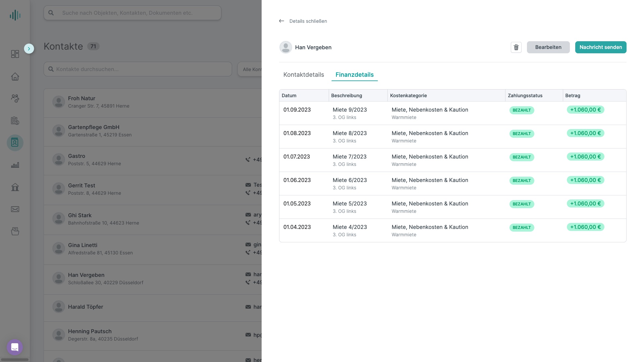Image resolution: width=644 pixels, height=362 pixels.
Task: Open the bank building icon
Action: click(15, 187)
